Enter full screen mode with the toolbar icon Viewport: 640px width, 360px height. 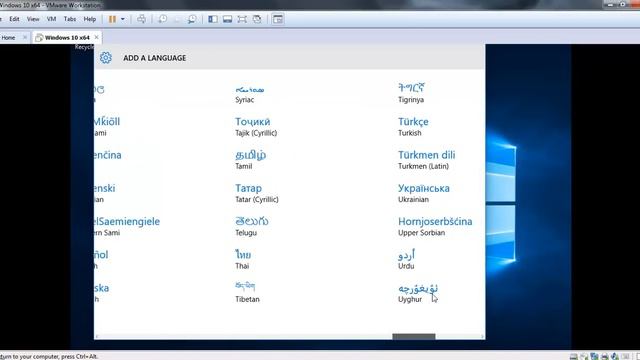click(242, 19)
